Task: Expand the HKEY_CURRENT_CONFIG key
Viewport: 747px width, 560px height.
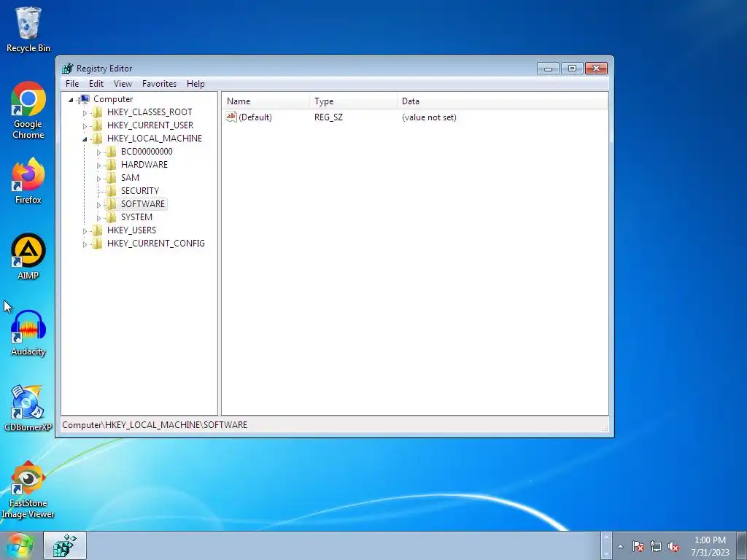Action: (x=85, y=244)
